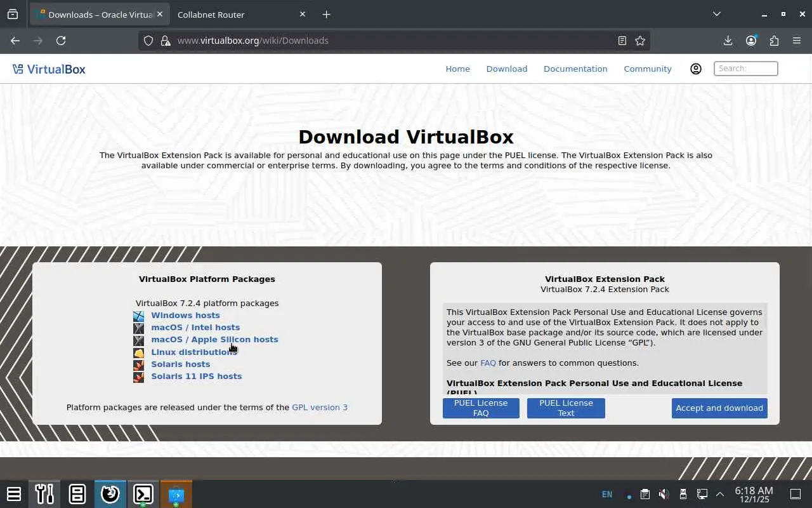This screenshot has height=508, width=812.
Task: Click the EN keyboard layout indicator
Action: pos(607,494)
